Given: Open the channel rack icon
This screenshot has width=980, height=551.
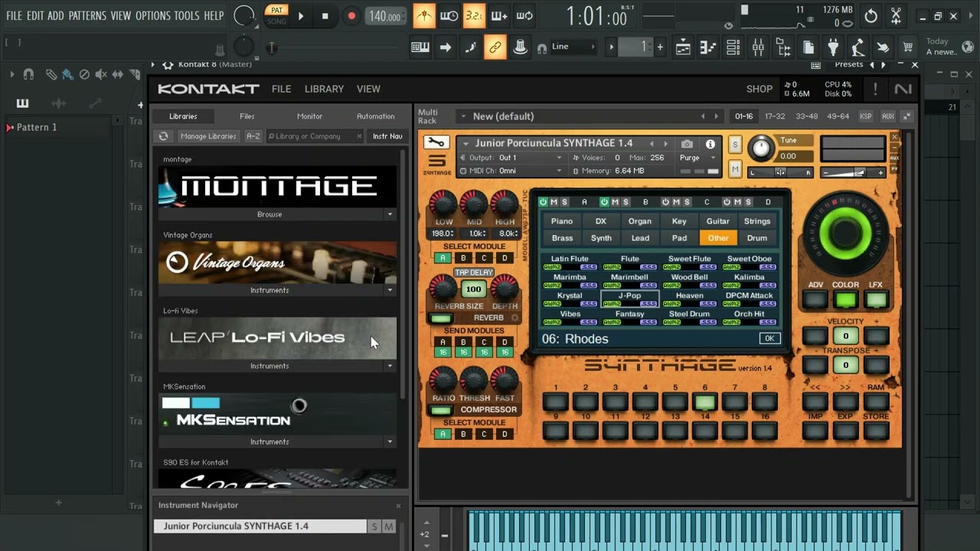Looking at the screenshot, I should (x=733, y=47).
